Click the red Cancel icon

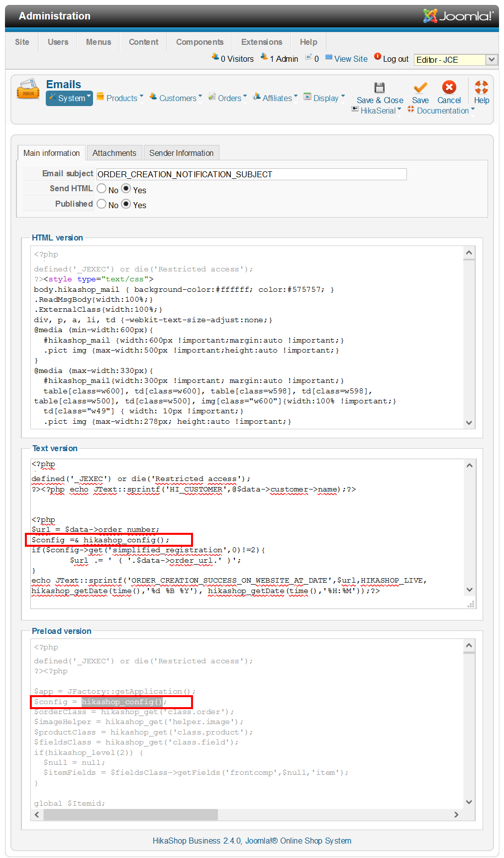click(449, 88)
